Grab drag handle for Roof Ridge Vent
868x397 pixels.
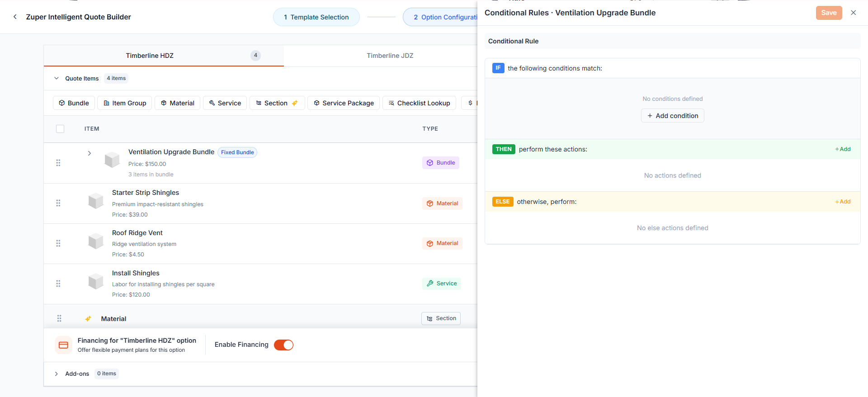click(58, 243)
